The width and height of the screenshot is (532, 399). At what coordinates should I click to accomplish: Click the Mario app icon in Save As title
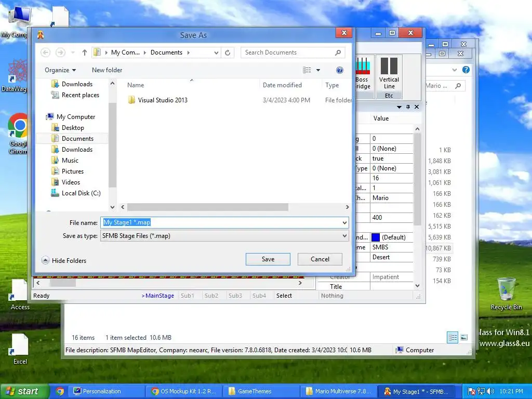(x=41, y=35)
